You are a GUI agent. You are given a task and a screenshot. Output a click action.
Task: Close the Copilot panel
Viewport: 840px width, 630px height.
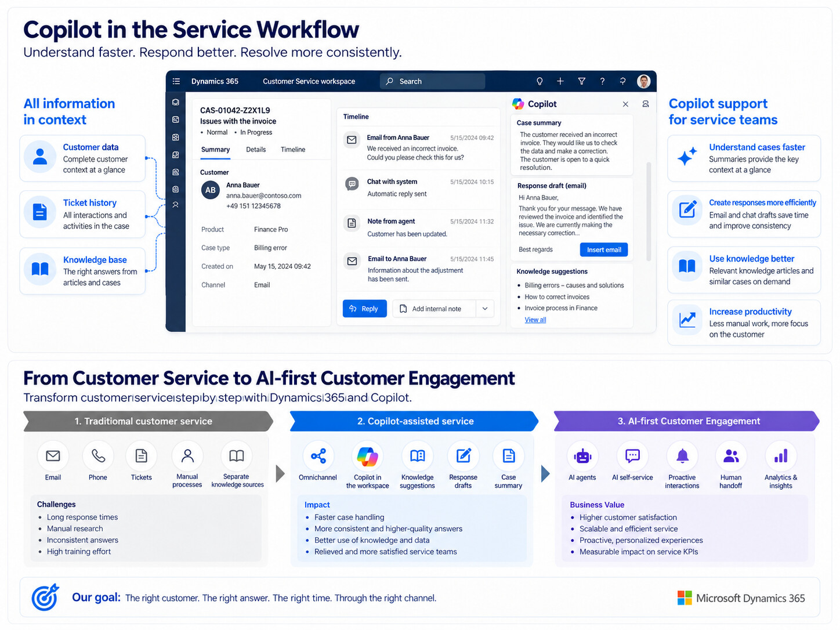click(625, 104)
